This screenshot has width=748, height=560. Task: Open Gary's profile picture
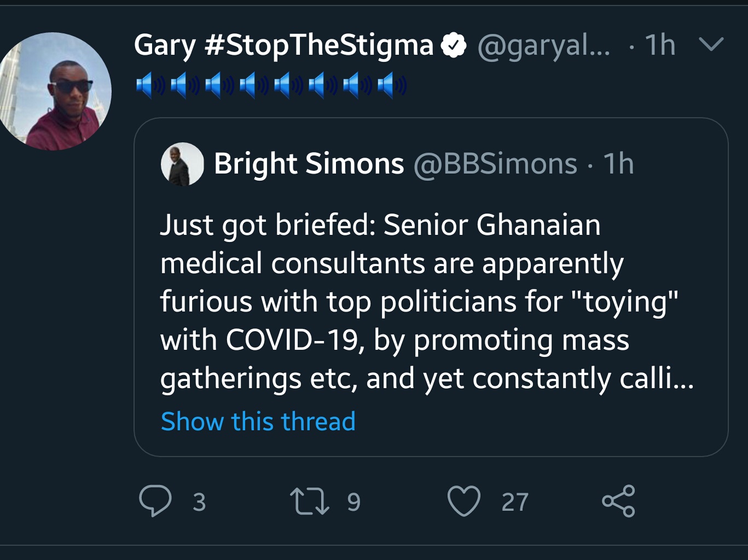pos(54,91)
